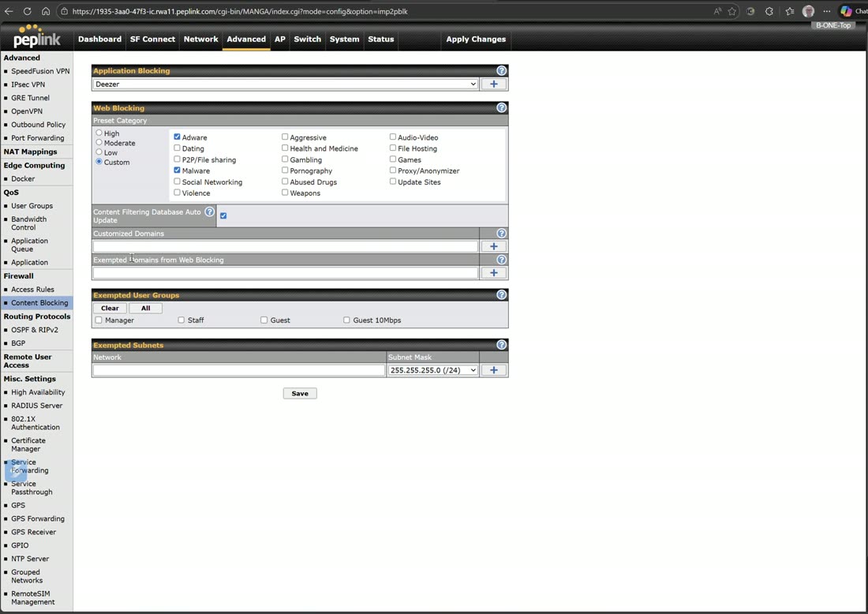Check Social Networking category
The width and height of the screenshot is (868, 614).
[x=177, y=181]
